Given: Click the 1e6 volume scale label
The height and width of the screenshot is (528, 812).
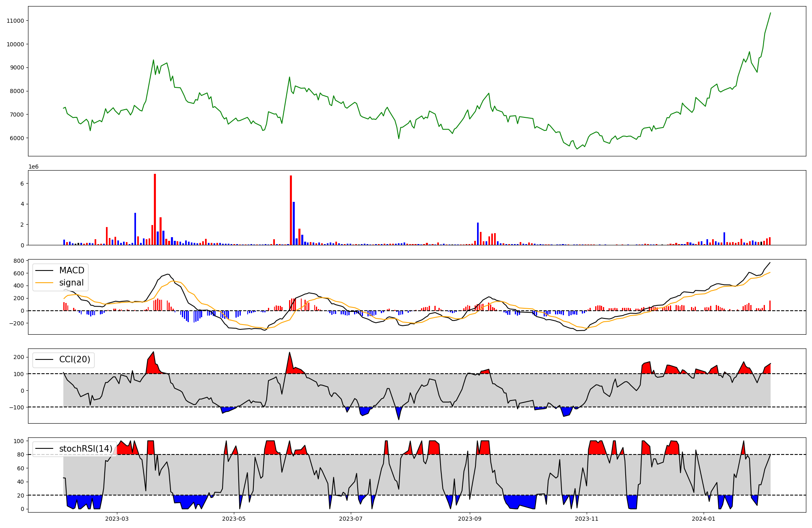Looking at the screenshot, I should (33, 167).
